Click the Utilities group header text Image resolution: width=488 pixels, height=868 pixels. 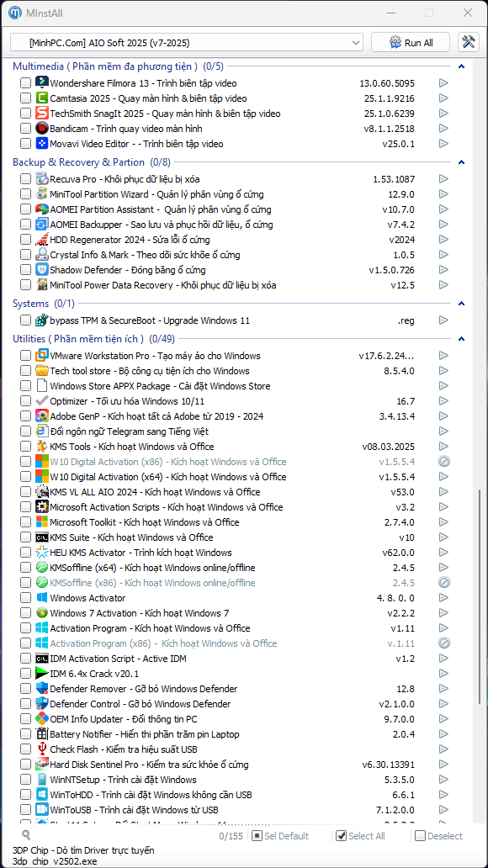[x=93, y=339]
